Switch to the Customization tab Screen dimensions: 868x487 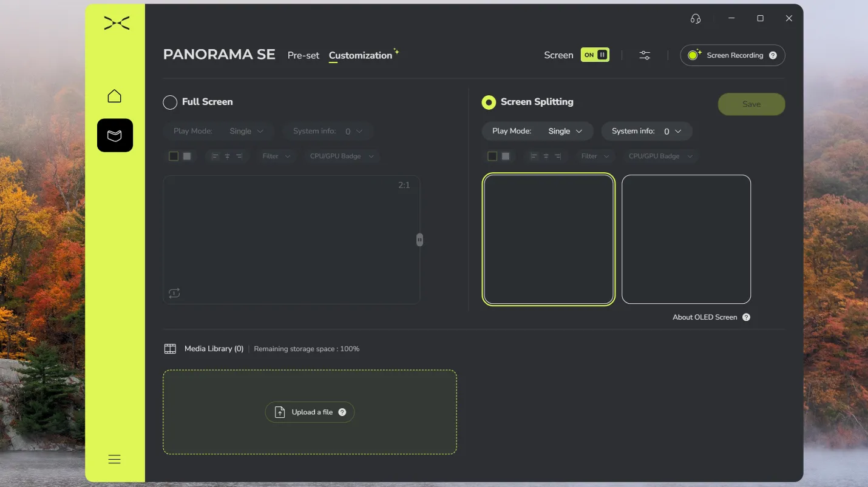click(361, 55)
